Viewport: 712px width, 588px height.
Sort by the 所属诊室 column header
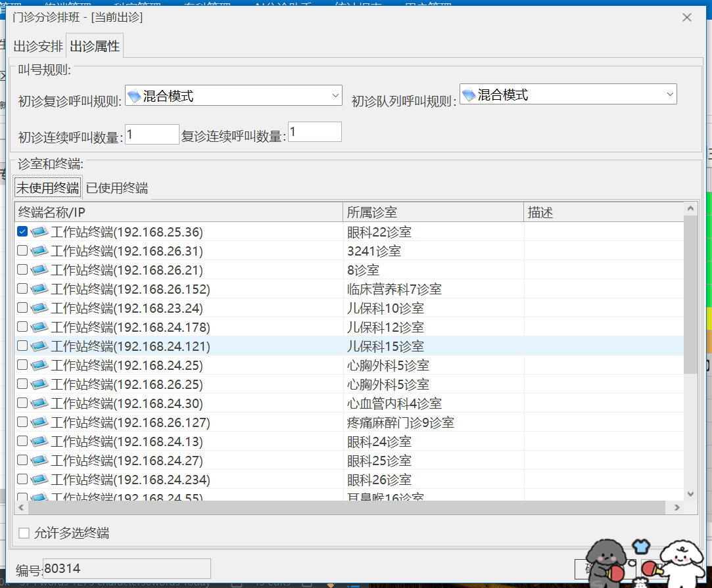point(433,212)
